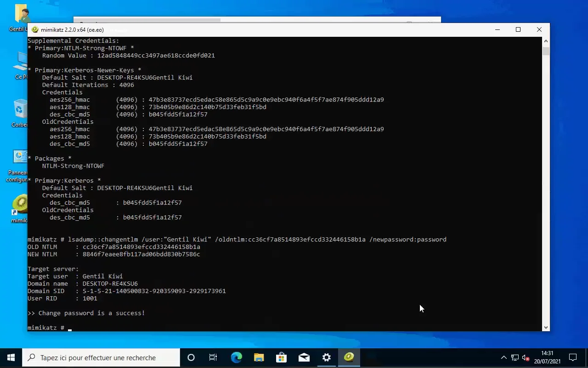This screenshot has width=588, height=368.
Task: Launch Microsoft Edge from the taskbar
Action: click(236, 357)
